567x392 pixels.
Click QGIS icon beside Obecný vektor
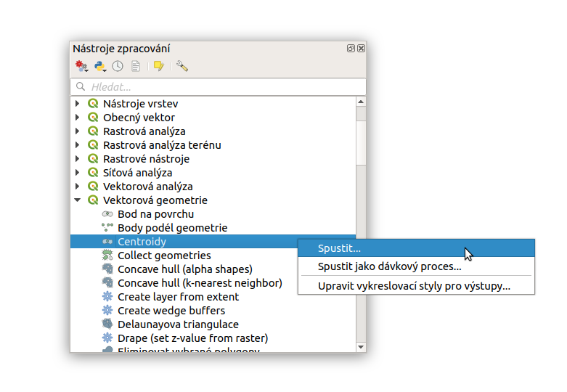tap(93, 117)
